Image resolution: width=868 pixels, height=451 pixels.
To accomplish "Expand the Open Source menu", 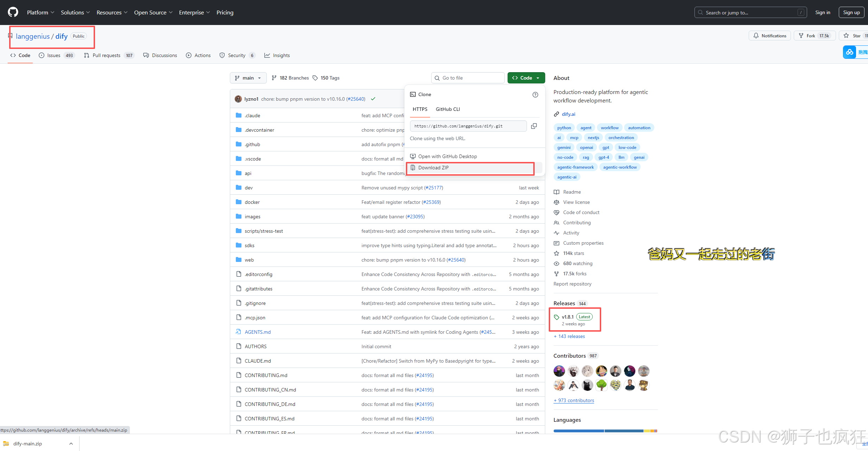I will 153,12.
